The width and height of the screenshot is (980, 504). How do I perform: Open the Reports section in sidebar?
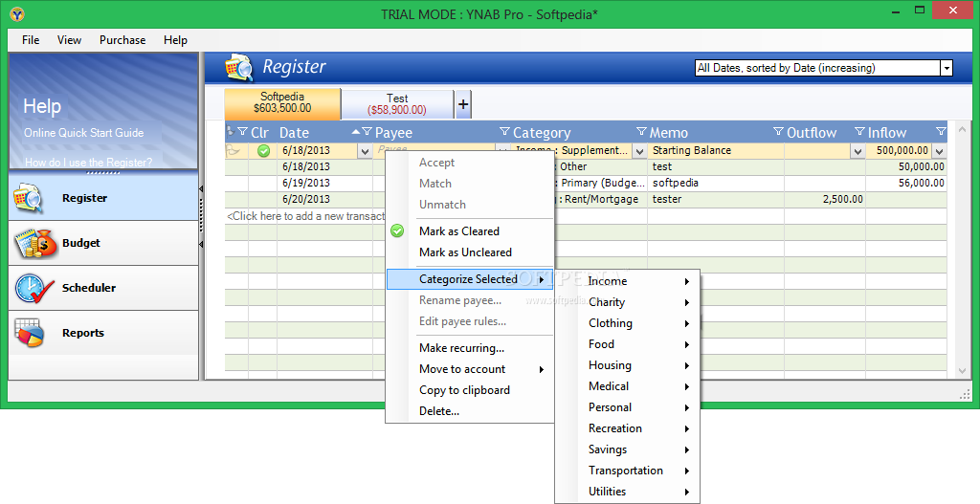coord(103,333)
